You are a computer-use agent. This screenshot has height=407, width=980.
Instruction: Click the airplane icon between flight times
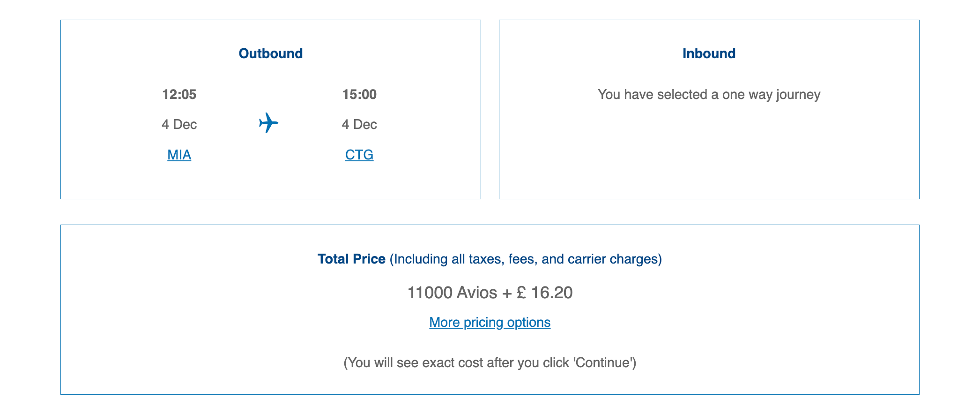[268, 123]
